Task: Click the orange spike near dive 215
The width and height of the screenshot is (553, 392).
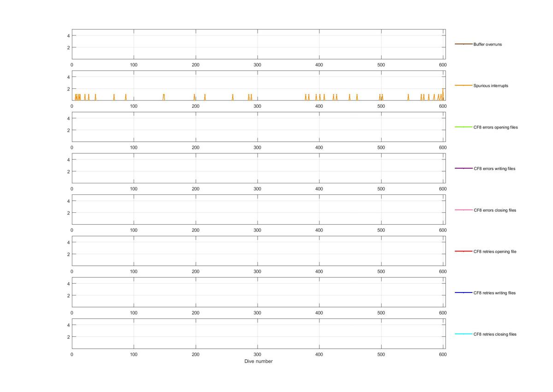Action: 205,97
